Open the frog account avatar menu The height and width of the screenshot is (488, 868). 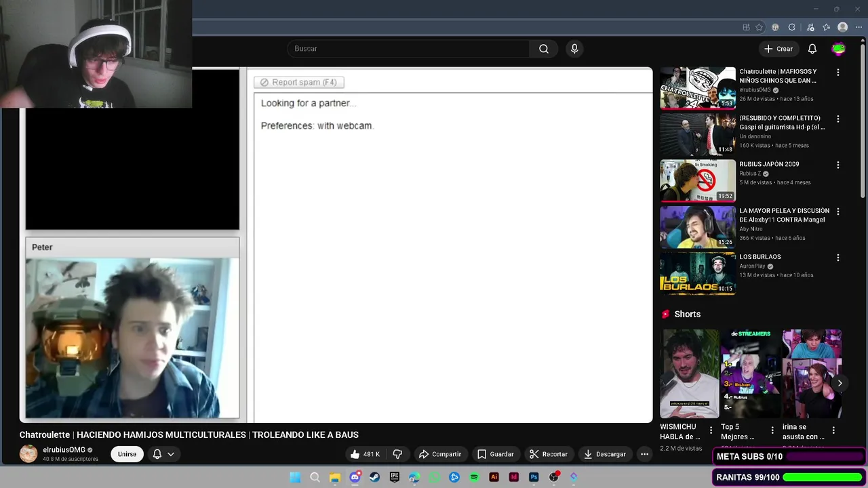point(839,49)
